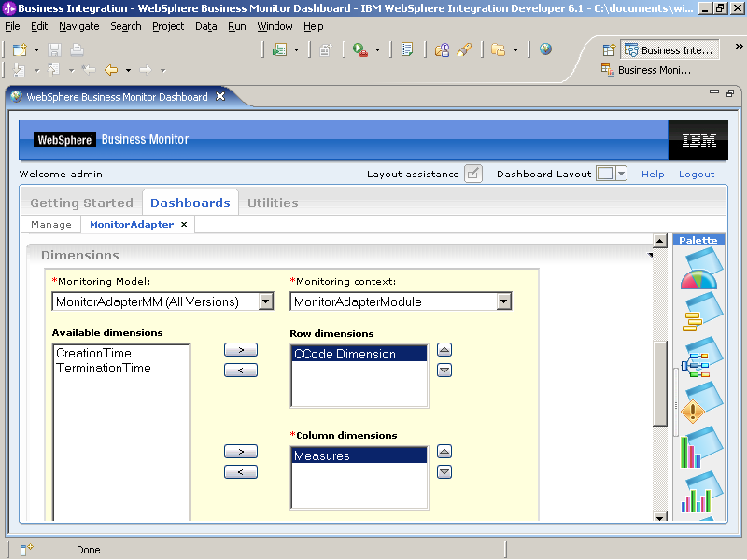Move Column dimension up
The image size is (747, 560).
[444, 452]
